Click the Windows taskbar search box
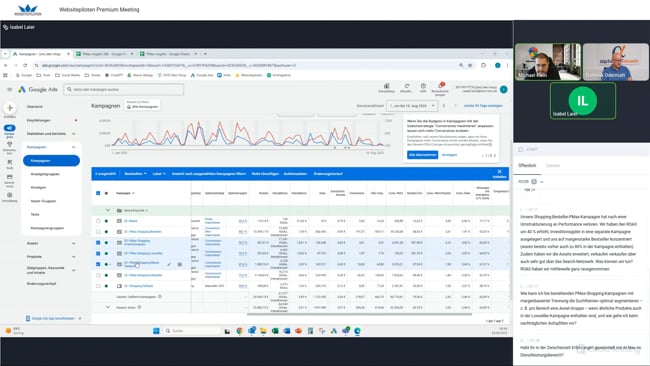Viewport: 650px width, 366px height. pyautogui.click(x=192, y=331)
